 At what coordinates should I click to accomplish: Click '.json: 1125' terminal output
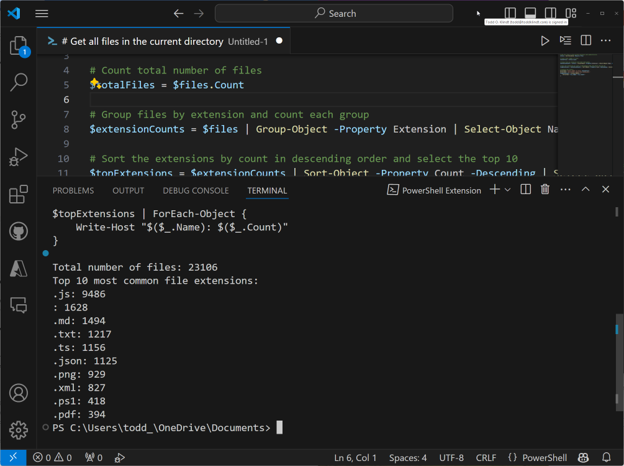85,361
